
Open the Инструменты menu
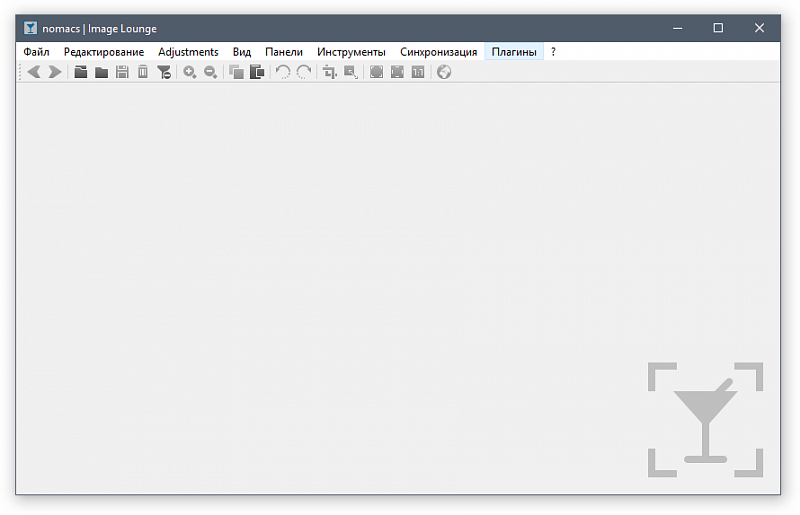click(351, 52)
